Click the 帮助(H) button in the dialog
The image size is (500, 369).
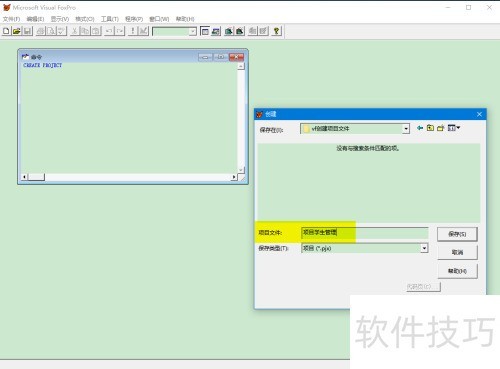click(457, 271)
